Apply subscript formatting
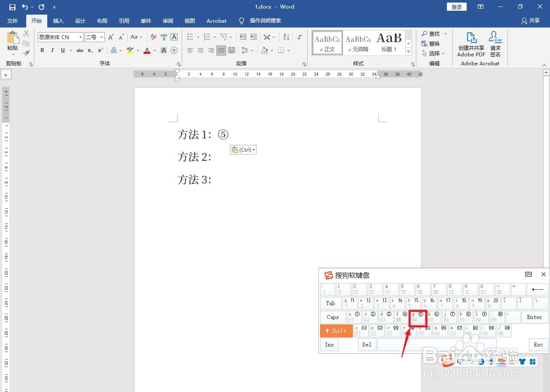 90,50
